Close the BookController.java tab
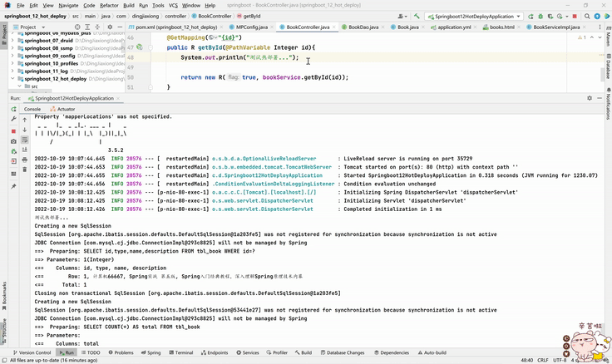 pos(334,27)
